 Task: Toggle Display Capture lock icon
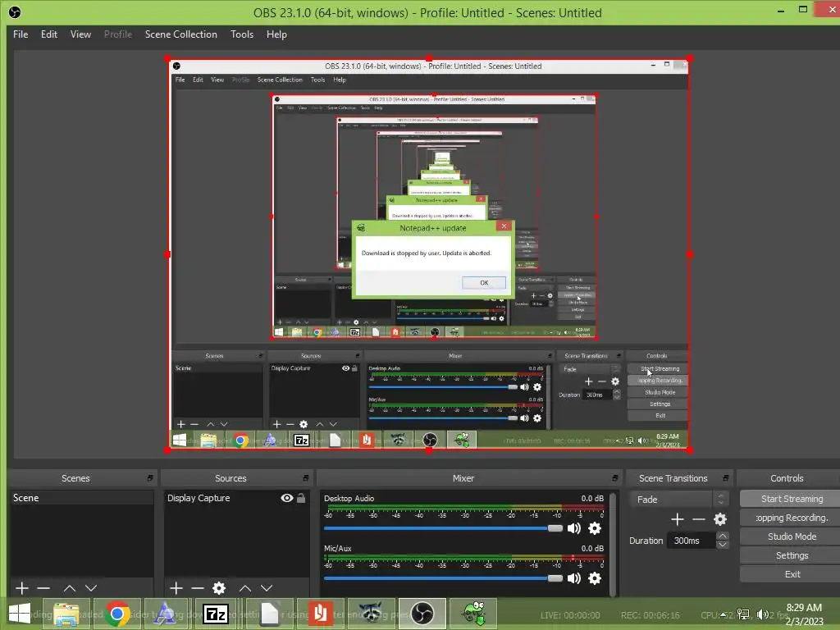(x=301, y=498)
